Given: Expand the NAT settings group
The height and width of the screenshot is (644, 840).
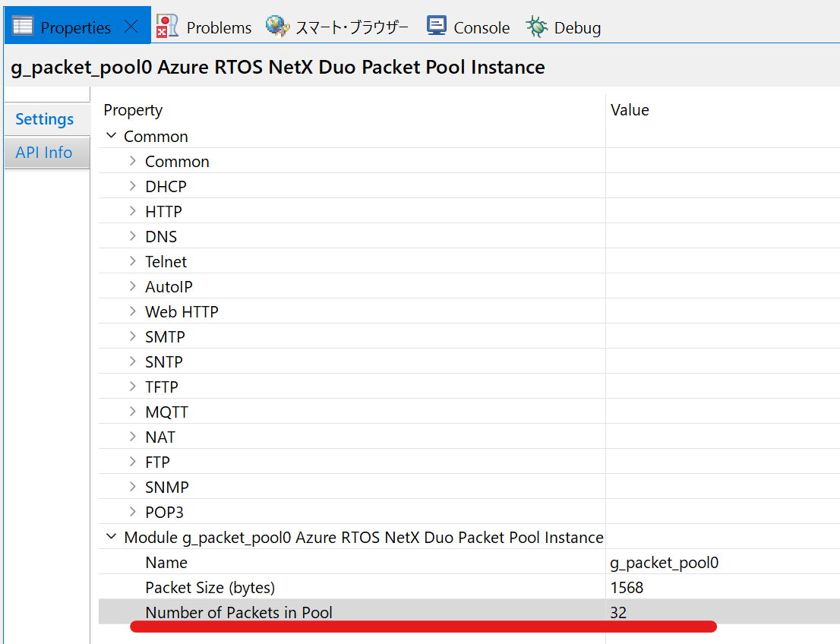Looking at the screenshot, I should tap(132, 437).
